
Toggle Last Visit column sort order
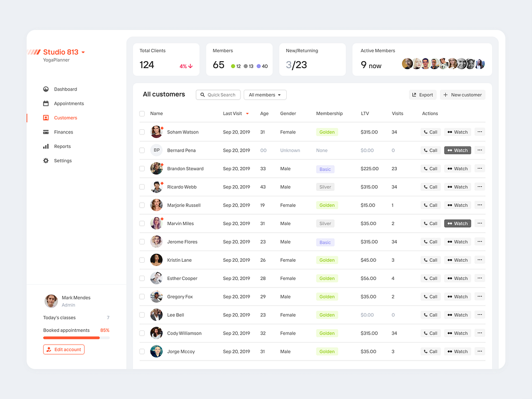coord(248,113)
